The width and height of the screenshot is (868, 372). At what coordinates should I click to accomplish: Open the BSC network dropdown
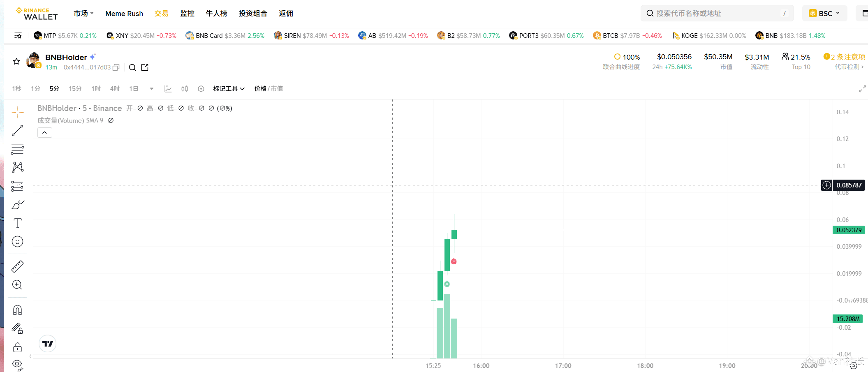point(824,14)
